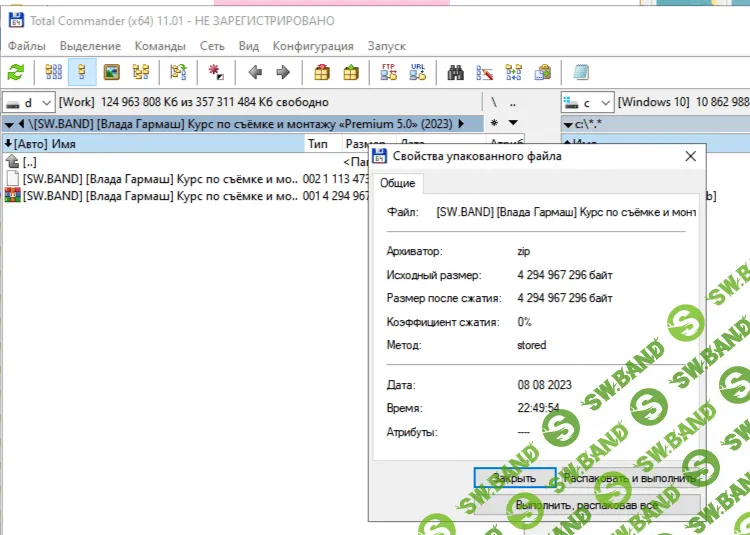
Task: Open directory history arrow in left path bar
Action: (513, 123)
